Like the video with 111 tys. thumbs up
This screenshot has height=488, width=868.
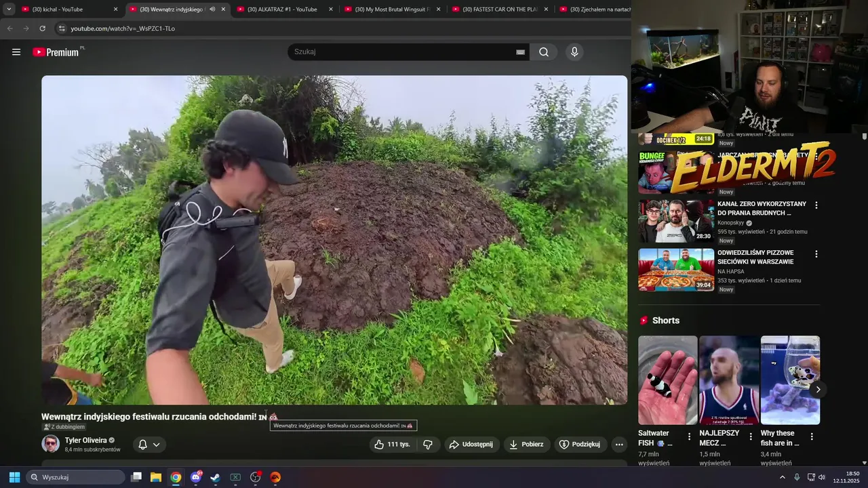(392, 445)
